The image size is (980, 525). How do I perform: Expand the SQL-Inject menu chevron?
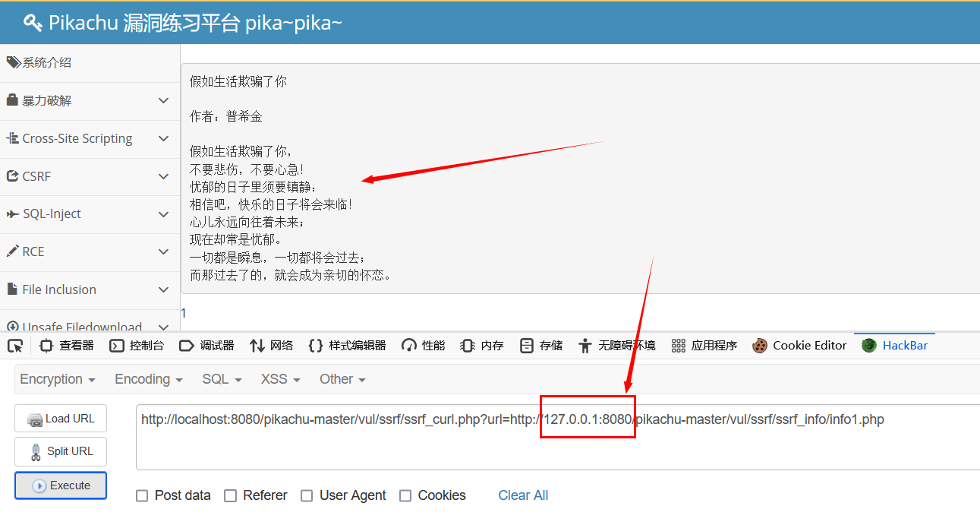(164, 214)
